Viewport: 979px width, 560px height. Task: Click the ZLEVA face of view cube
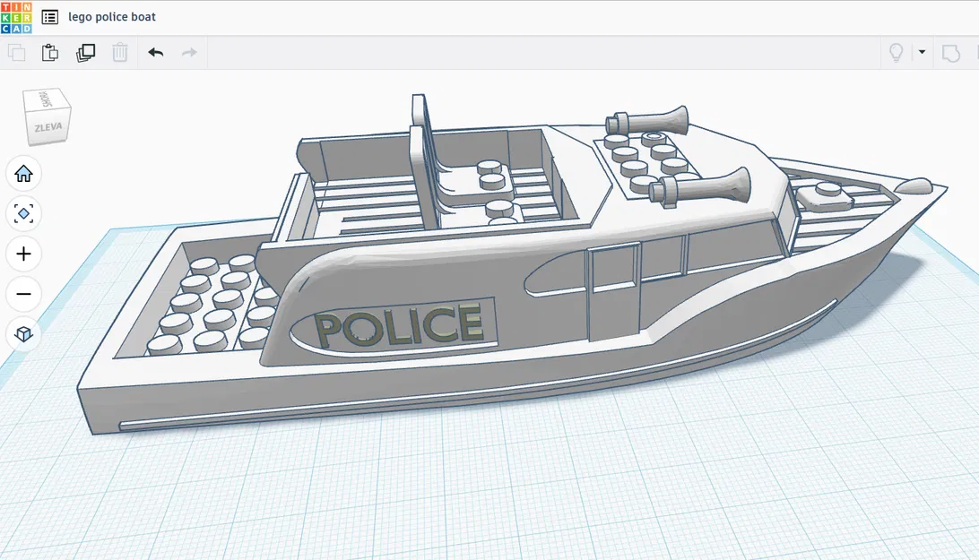pos(48,127)
